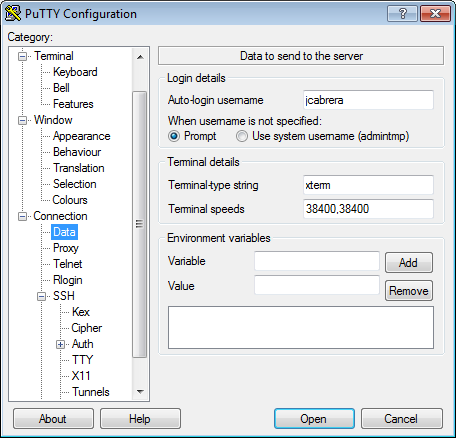Viewport: 456px width, 438px height.
Task: Click the Terminal-type string field
Action: coord(368,185)
